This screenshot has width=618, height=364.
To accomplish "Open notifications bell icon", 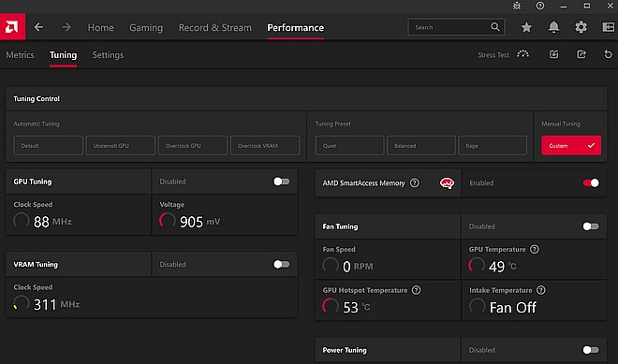I will tap(553, 27).
